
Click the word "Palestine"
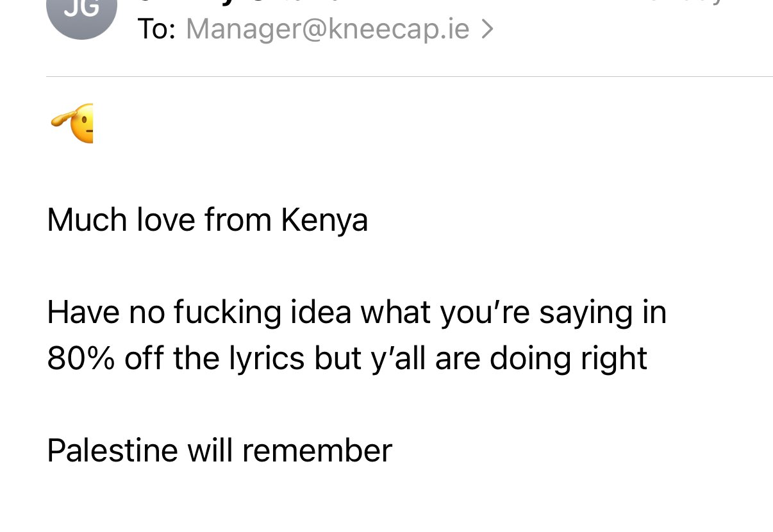click(x=113, y=451)
